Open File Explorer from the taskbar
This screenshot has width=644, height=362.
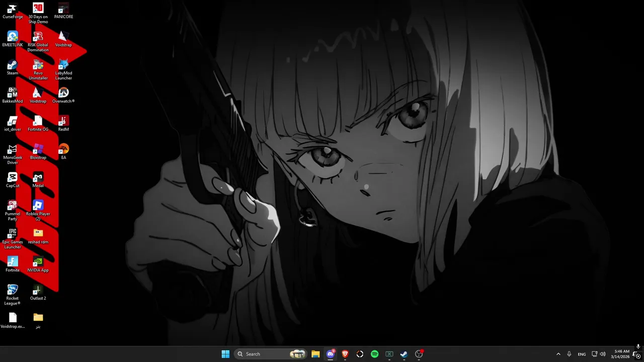315,354
